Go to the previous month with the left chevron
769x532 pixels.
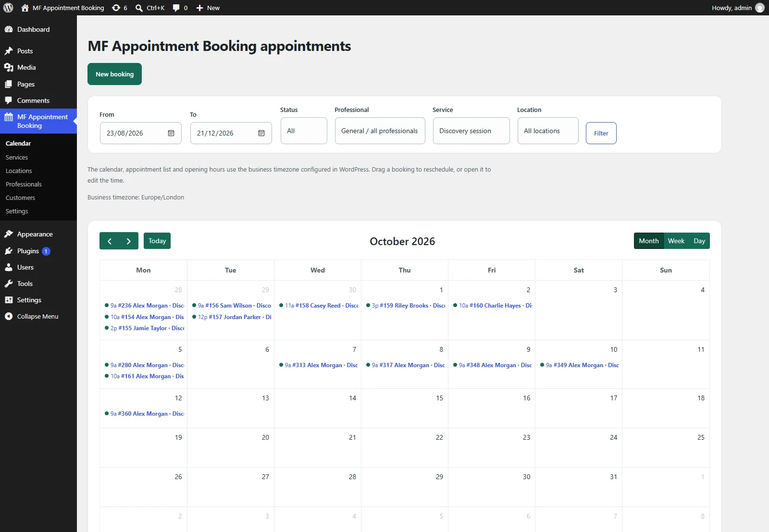tap(109, 241)
